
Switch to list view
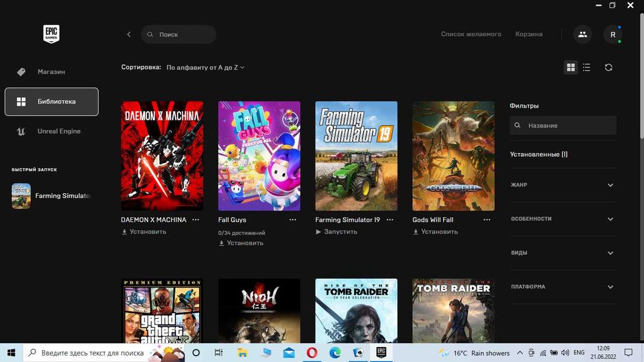[587, 68]
